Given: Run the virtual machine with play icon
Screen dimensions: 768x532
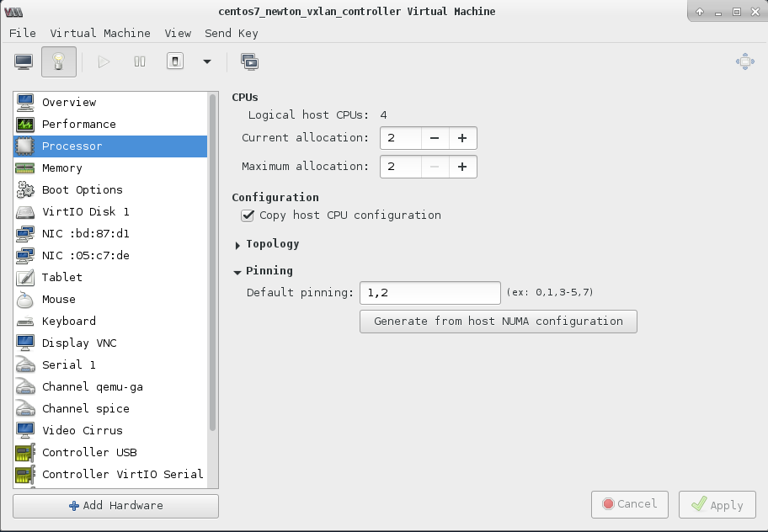Looking at the screenshot, I should [103, 61].
